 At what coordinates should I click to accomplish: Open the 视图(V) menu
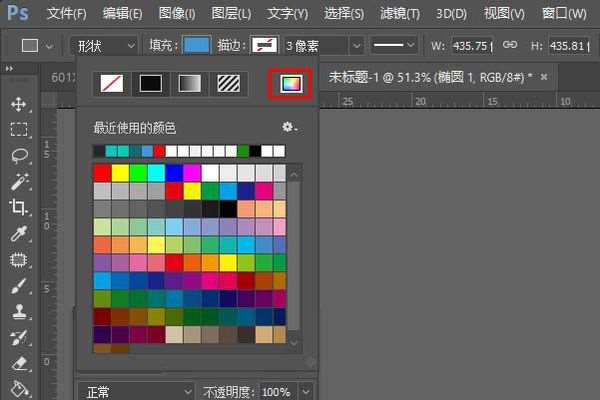click(504, 14)
